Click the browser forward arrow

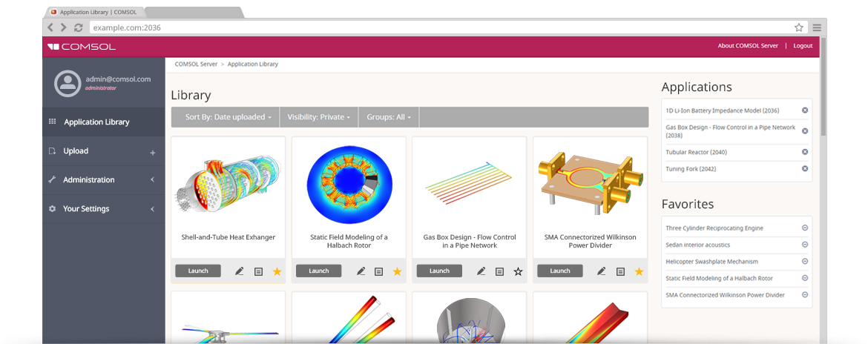point(64,27)
